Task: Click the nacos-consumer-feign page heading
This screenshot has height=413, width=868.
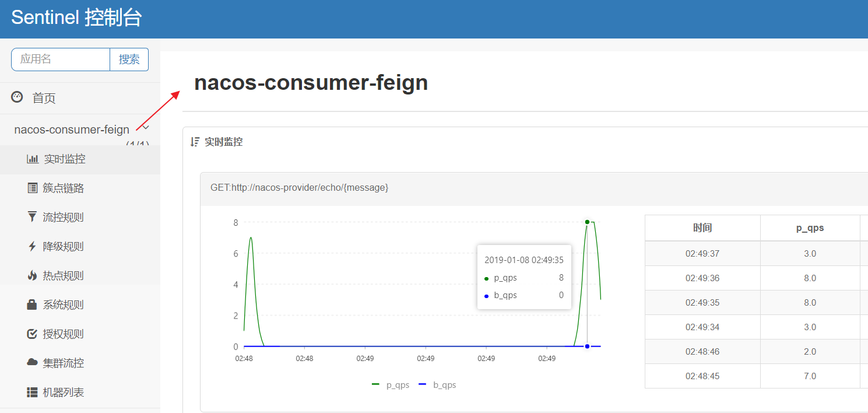Action: [311, 83]
